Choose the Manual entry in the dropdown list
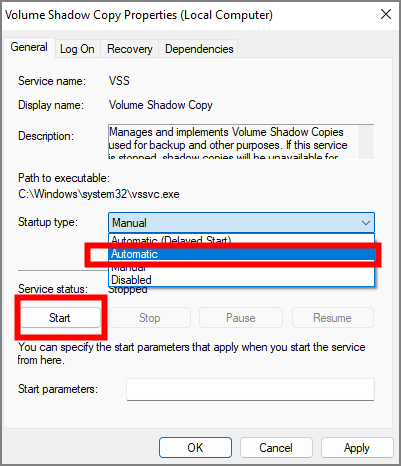 pyautogui.click(x=241, y=268)
